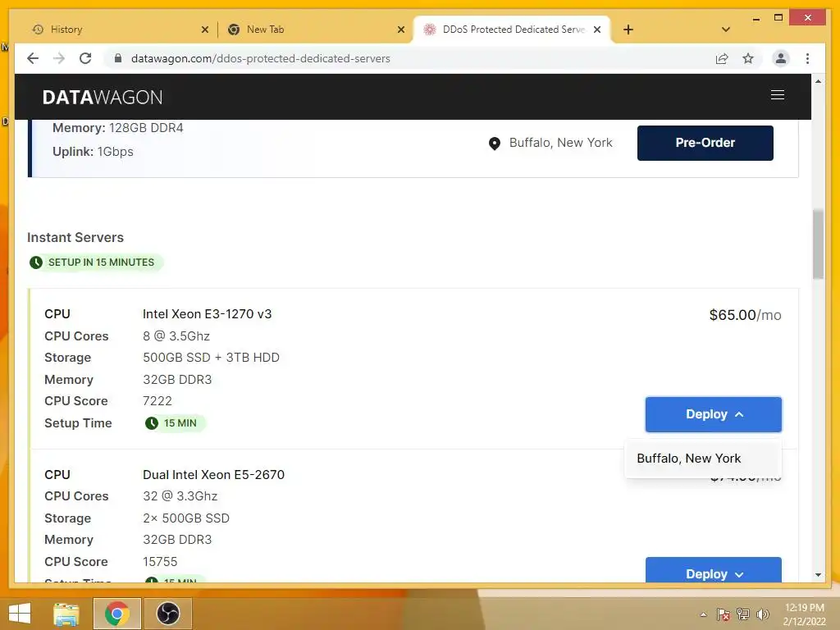Click the Chrome taskbar icon
Viewport: 840px width, 630px height.
[x=117, y=614]
